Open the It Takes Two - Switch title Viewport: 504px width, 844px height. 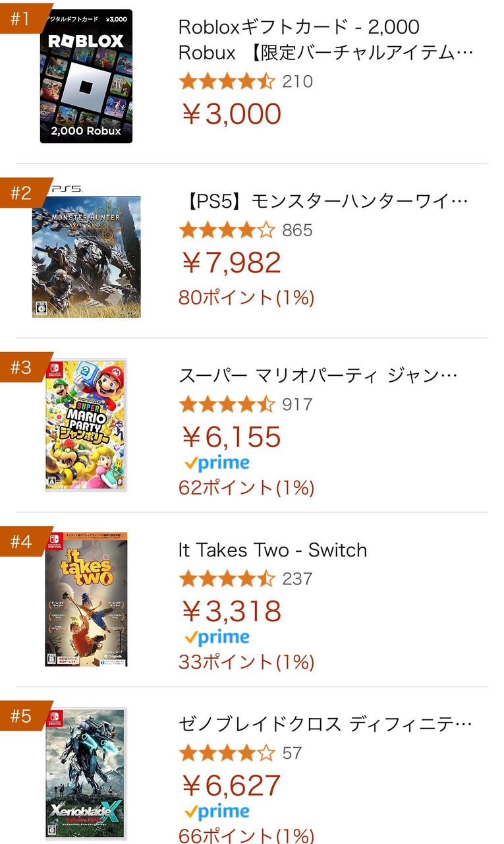(272, 550)
